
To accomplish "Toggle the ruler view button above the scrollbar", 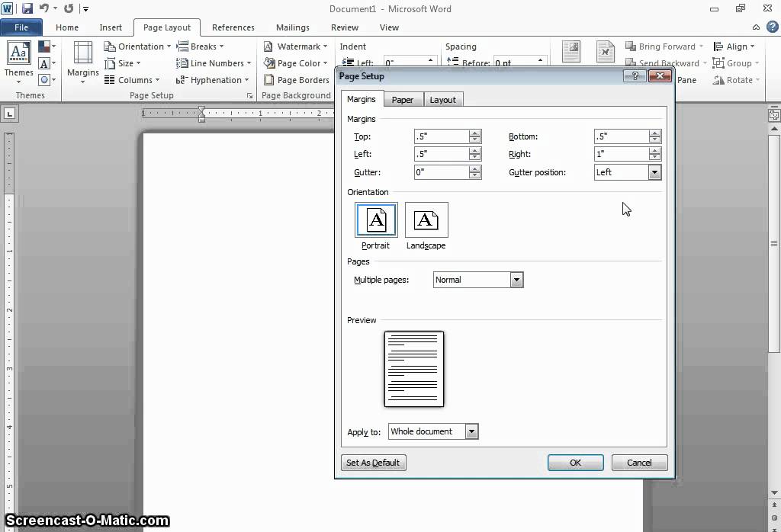I will tap(774, 115).
